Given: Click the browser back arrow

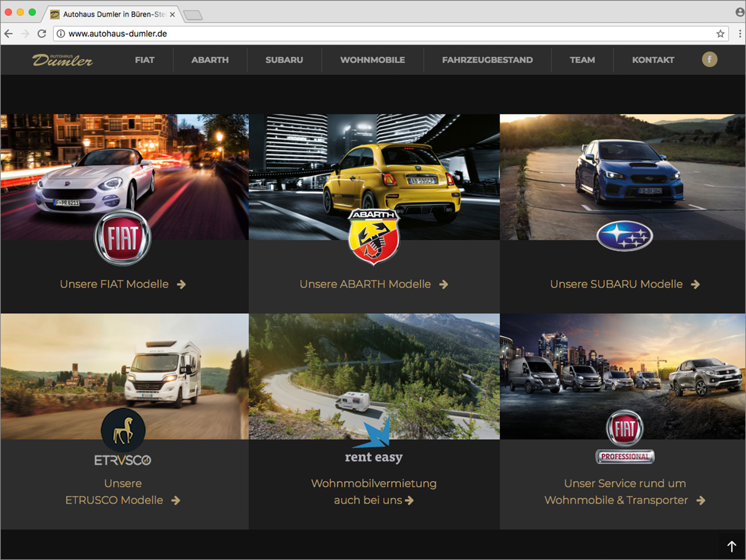Looking at the screenshot, I should [9, 34].
